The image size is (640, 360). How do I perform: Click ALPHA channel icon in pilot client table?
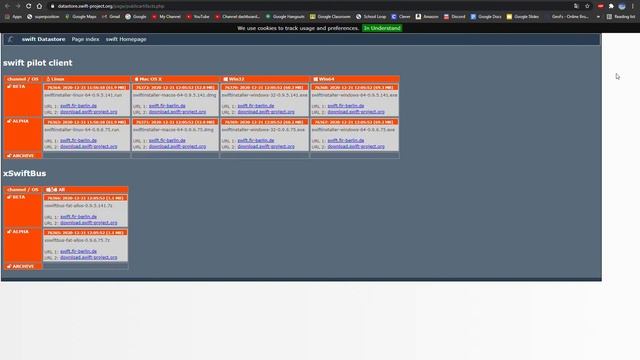9,121
